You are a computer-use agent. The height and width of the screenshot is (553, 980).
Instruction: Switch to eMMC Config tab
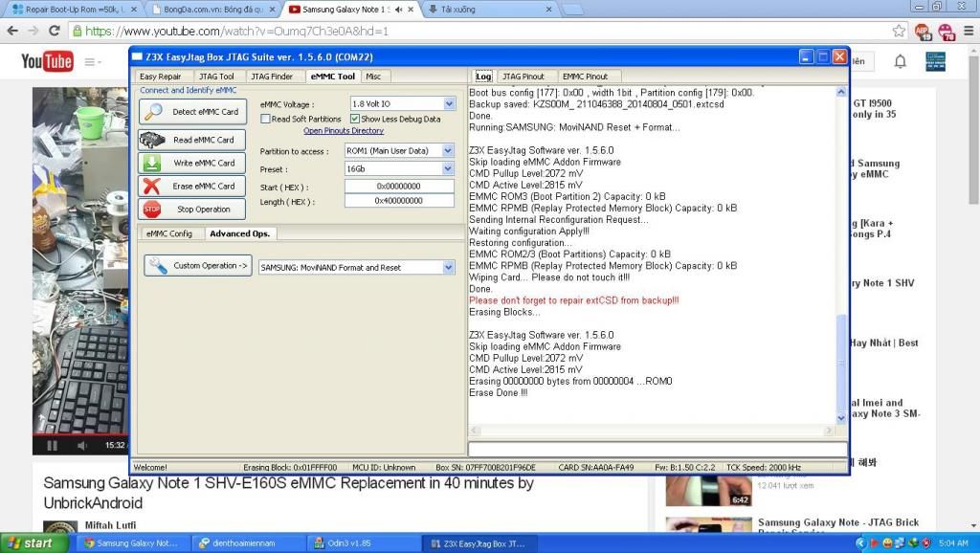pos(169,233)
